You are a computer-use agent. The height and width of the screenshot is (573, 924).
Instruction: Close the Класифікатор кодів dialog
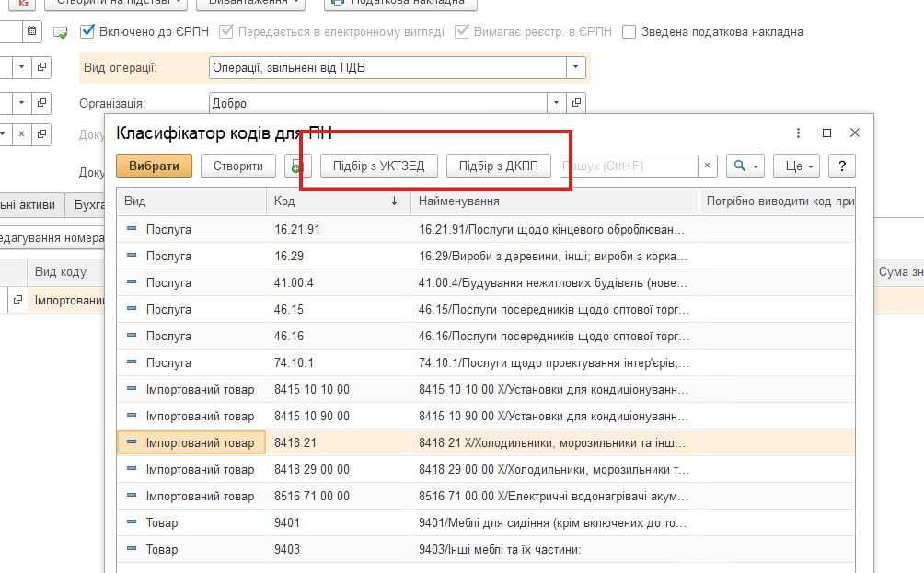coord(855,133)
